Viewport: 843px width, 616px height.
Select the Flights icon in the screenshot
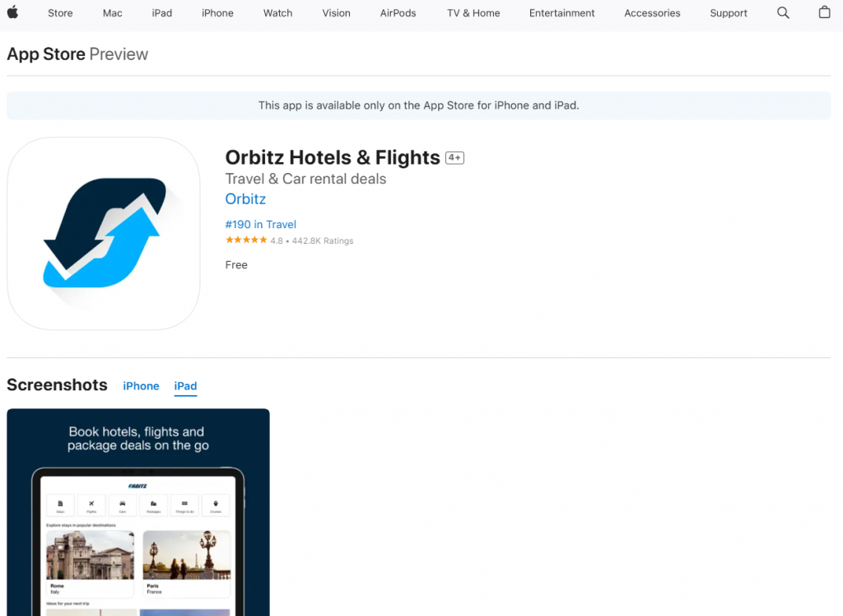click(91, 504)
